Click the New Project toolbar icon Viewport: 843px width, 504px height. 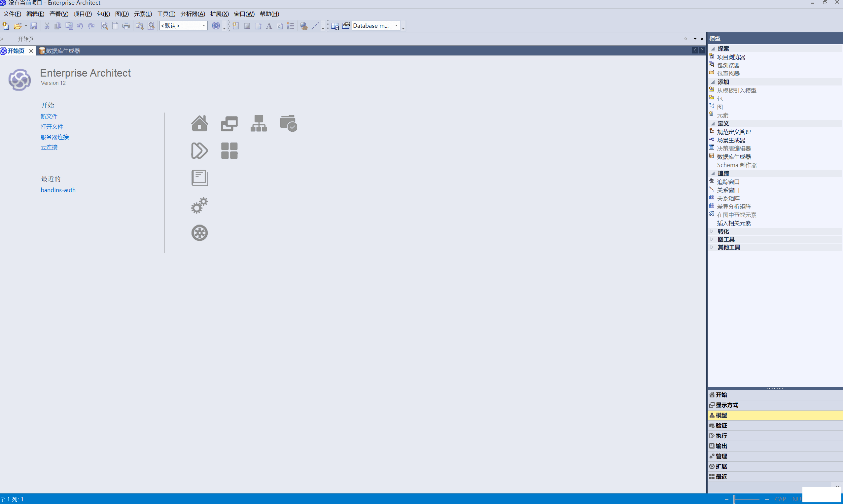pos(6,26)
